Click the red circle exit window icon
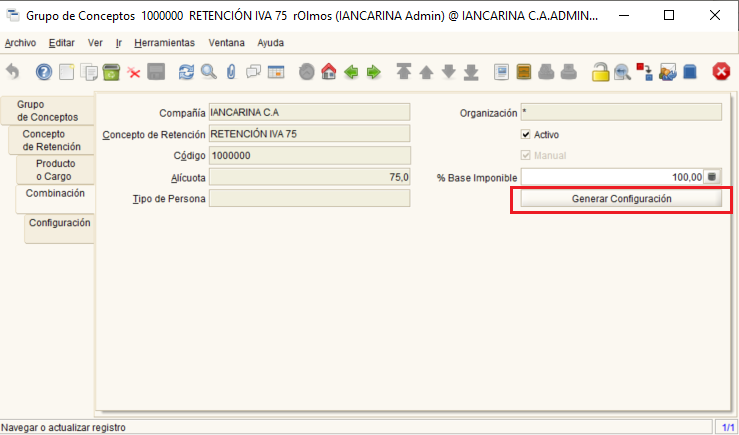The image size is (739, 435). click(721, 72)
